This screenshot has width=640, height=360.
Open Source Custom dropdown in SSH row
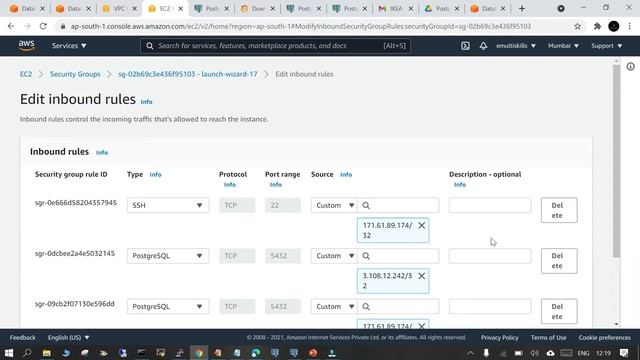(x=334, y=205)
